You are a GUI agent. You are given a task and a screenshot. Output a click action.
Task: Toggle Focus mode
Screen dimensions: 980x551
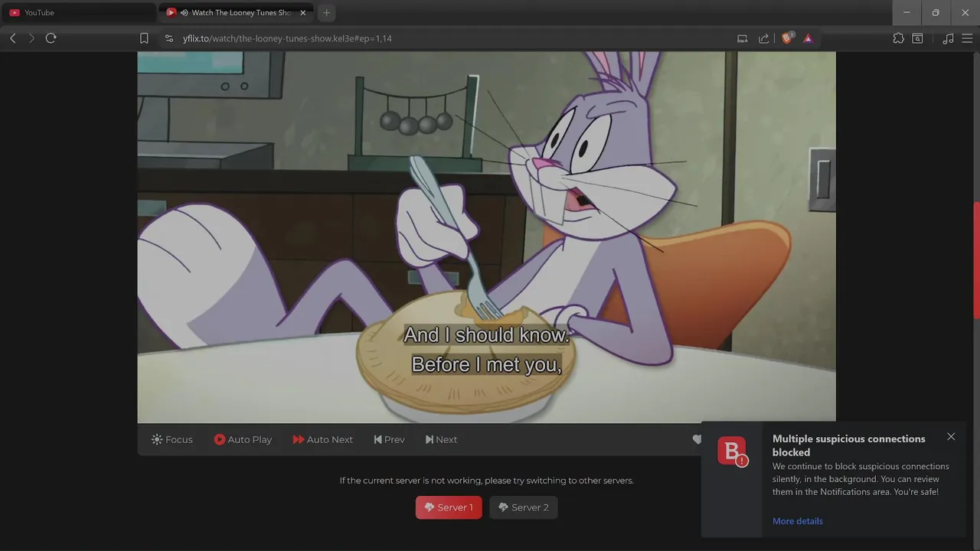coord(172,439)
